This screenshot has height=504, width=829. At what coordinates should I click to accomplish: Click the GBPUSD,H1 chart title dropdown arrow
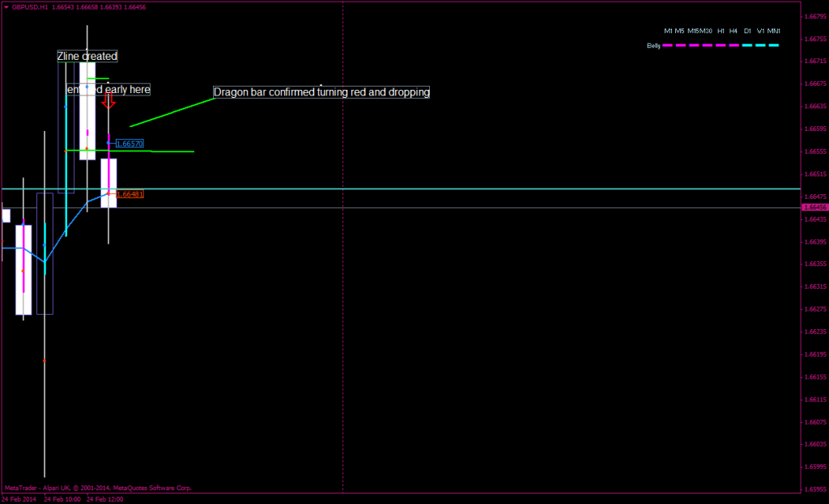click(6, 6)
